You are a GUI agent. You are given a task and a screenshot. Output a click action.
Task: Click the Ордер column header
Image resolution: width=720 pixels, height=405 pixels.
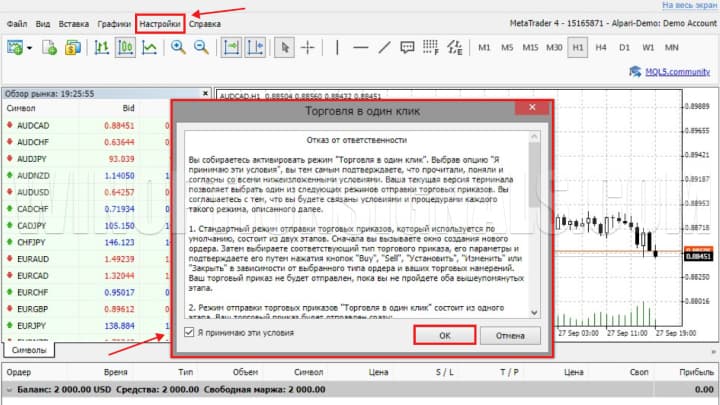19,372
